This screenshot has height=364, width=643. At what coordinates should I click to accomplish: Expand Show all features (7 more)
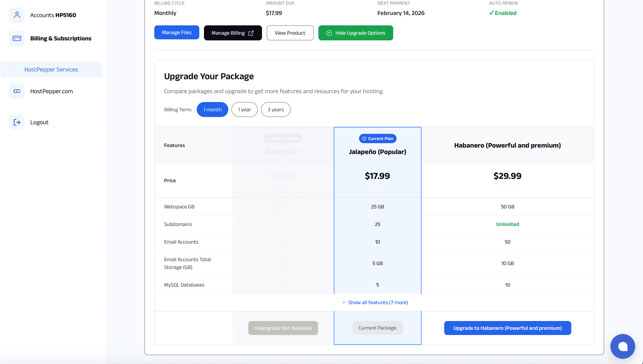(378, 302)
